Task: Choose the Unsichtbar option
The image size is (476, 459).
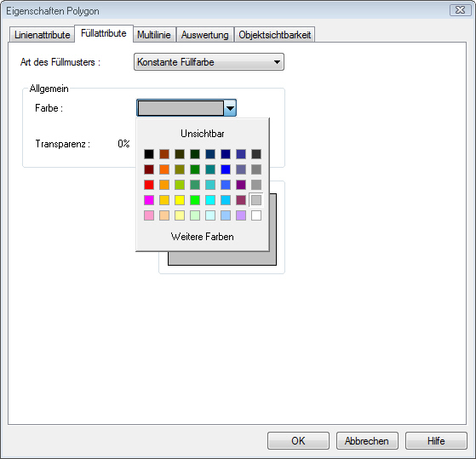Action: pyautogui.click(x=202, y=134)
